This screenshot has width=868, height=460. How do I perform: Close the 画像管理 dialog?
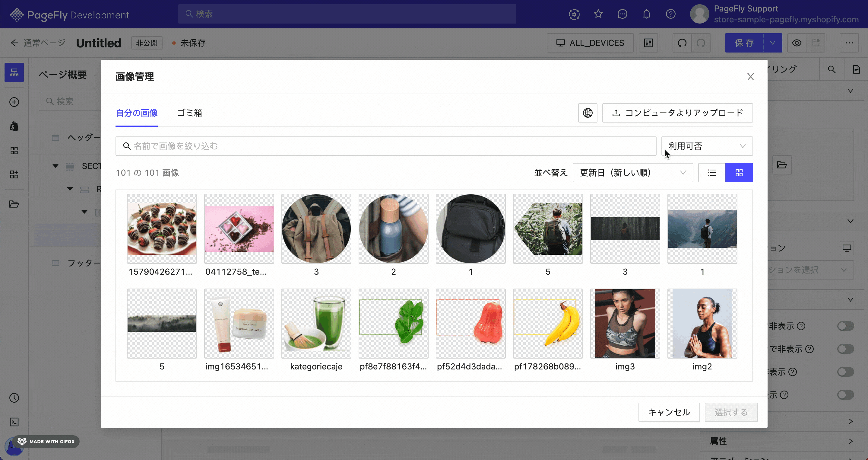click(x=750, y=77)
